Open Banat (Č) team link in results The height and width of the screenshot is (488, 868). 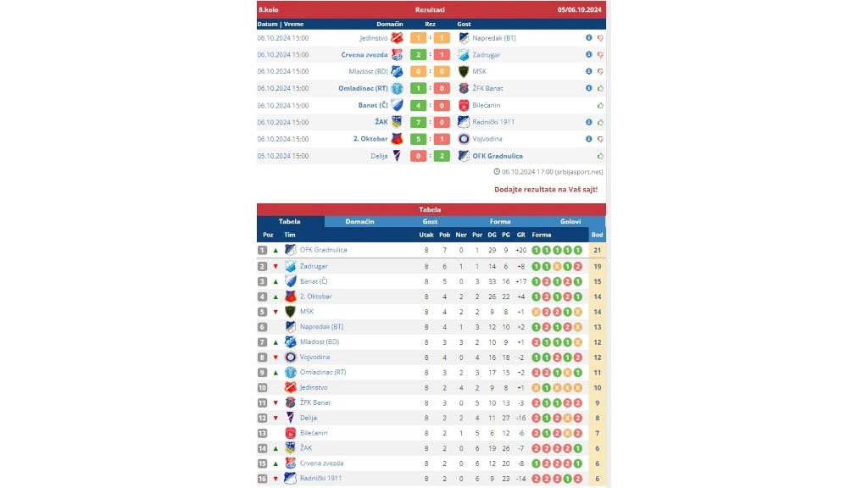pos(373,105)
